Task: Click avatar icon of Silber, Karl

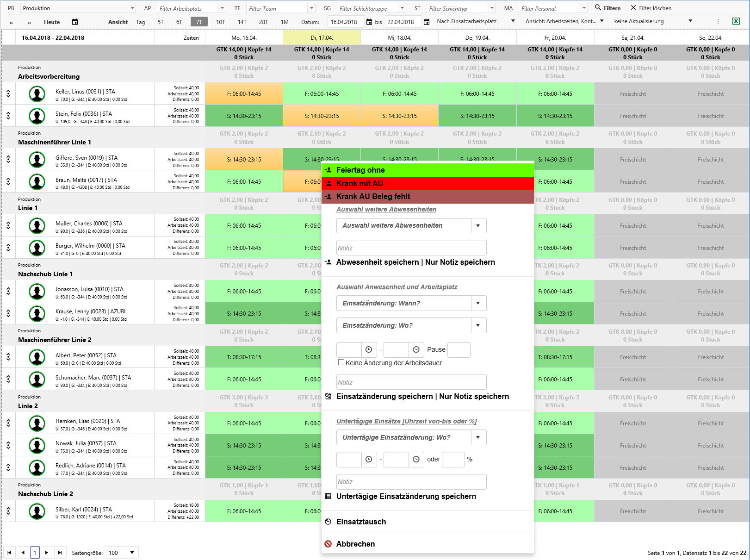Action: tap(37, 511)
